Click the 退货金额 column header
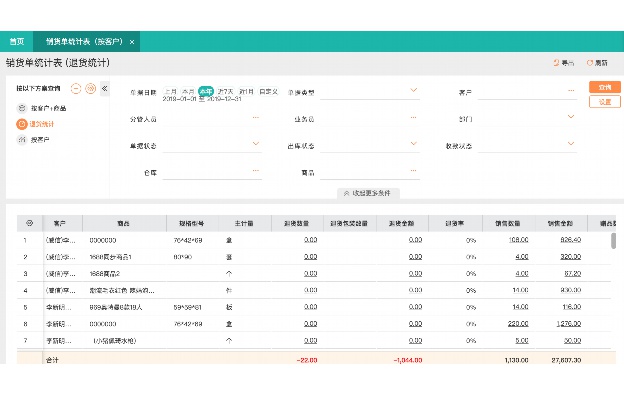Image resolution: width=624 pixels, height=395 pixels. [402, 224]
